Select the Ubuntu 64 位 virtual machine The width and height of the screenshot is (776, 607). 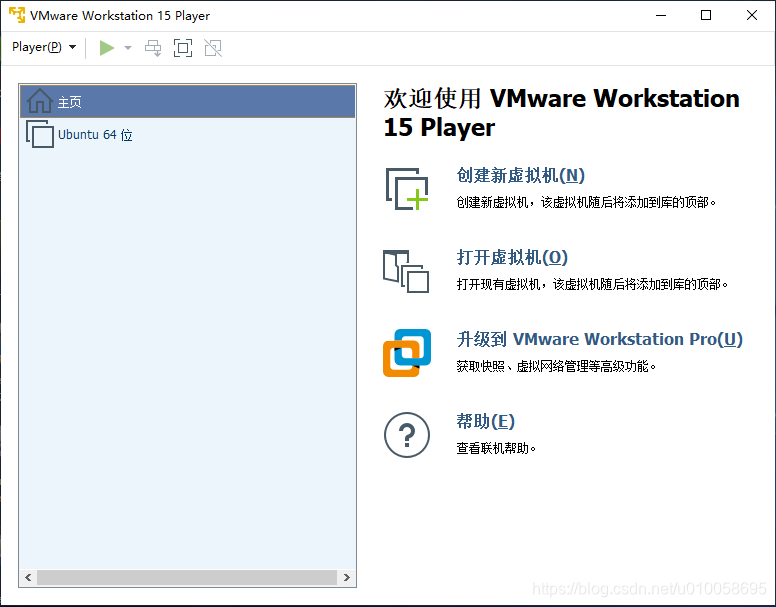point(188,135)
